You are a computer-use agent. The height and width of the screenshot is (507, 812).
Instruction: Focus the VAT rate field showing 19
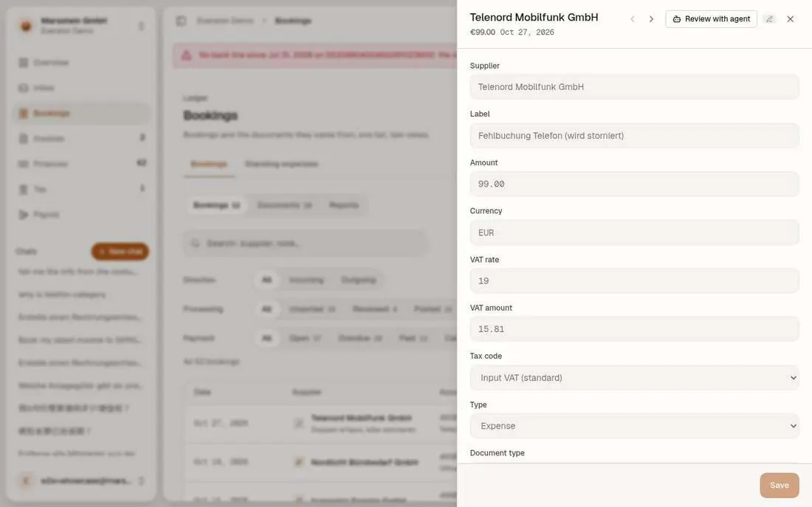(634, 280)
